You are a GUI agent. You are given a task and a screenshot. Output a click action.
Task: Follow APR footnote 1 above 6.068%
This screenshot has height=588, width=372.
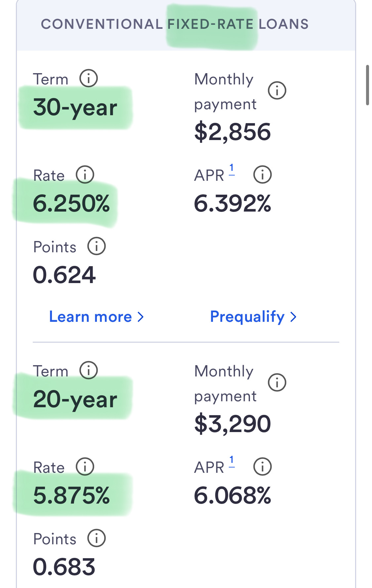232,461
